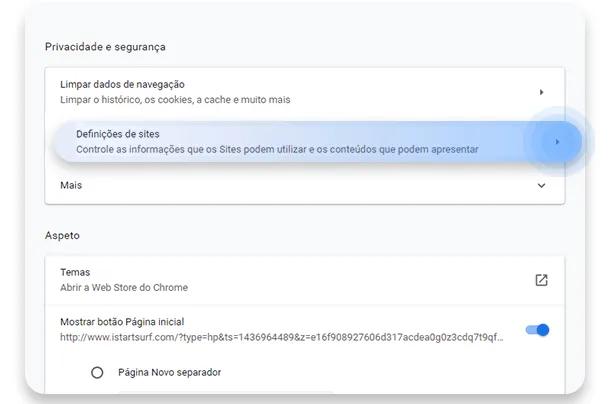This screenshot has width=610, height=404.
Task: Select the Página Novo separador radio button
Action: coord(97,372)
